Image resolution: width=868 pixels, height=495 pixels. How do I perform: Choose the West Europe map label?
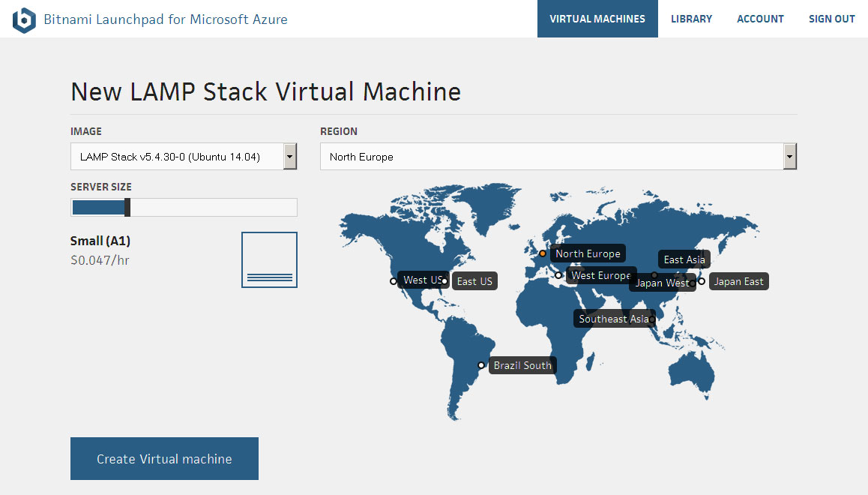tap(600, 275)
